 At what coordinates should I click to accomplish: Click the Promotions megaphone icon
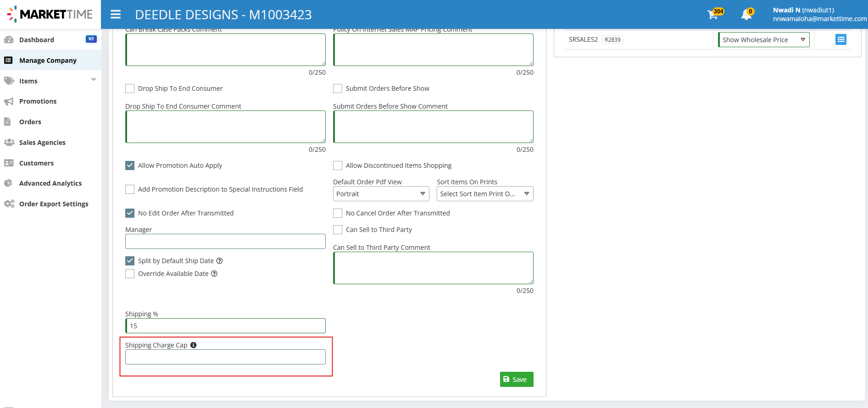coord(8,101)
